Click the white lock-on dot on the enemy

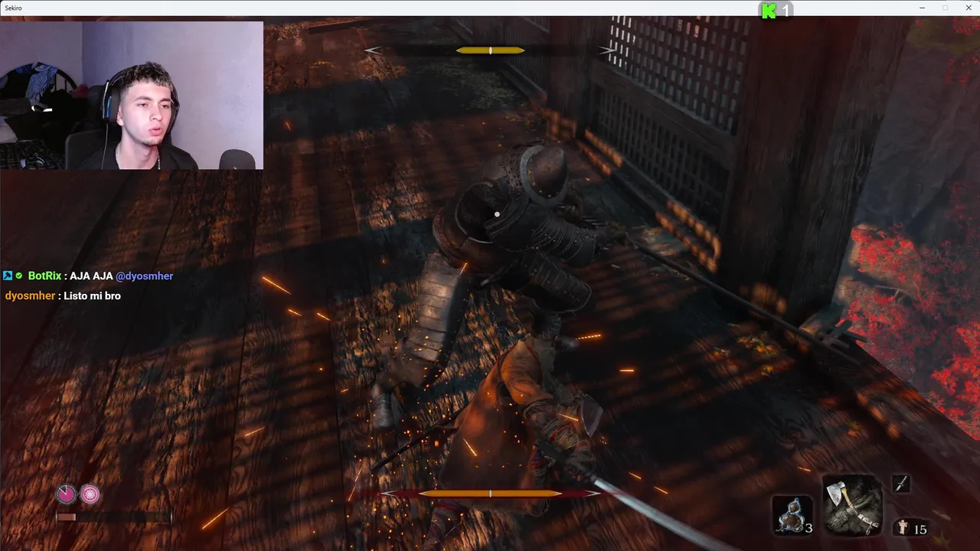pyautogui.click(x=497, y=214)
